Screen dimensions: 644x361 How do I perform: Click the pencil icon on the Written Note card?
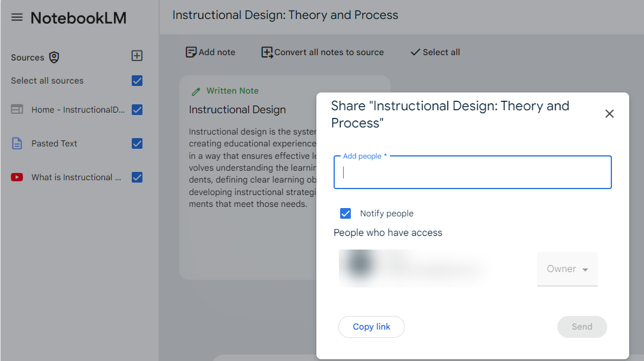[x=196, y=91]
